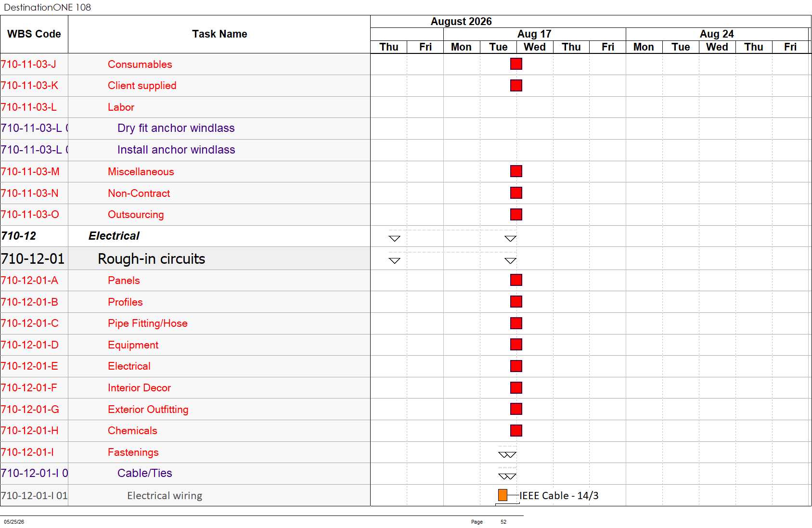Viewport: 812px width, 528px height.
Task: Click the IEEE Cable - 14/3 bar label
Action: click(559, 495)
